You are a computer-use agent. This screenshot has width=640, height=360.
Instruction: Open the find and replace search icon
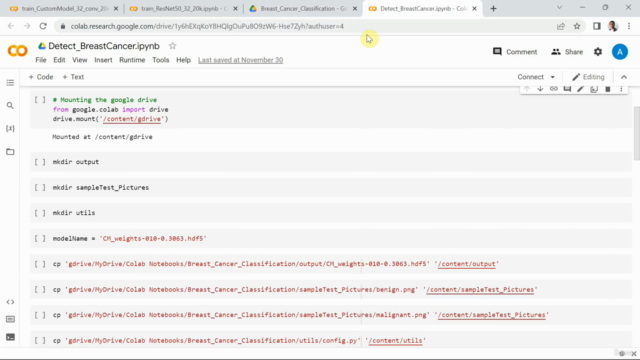(10, 106)
